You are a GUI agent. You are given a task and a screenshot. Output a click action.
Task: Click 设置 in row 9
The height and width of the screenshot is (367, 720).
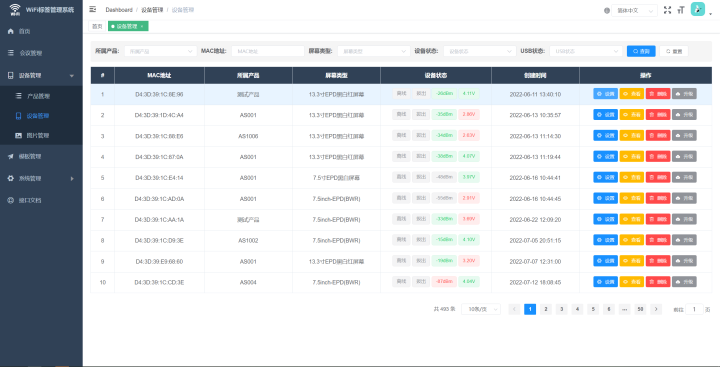605,261
